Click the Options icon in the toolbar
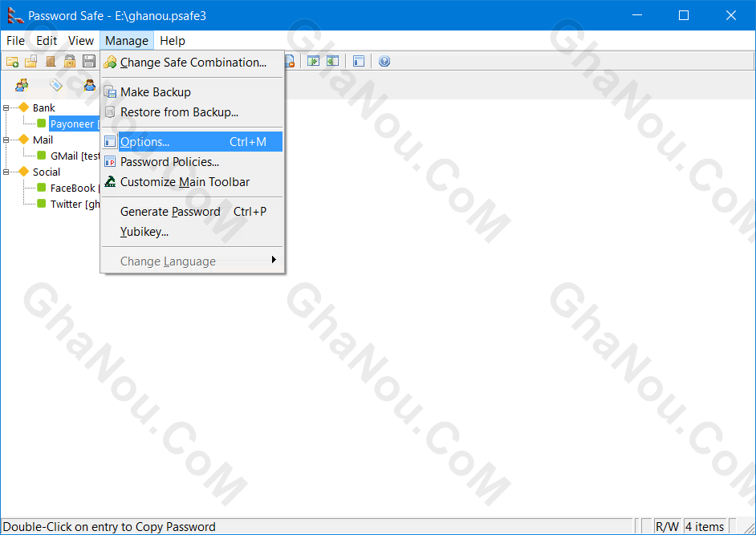This screenshot has width=756, height=535. [x=359, y=61]
